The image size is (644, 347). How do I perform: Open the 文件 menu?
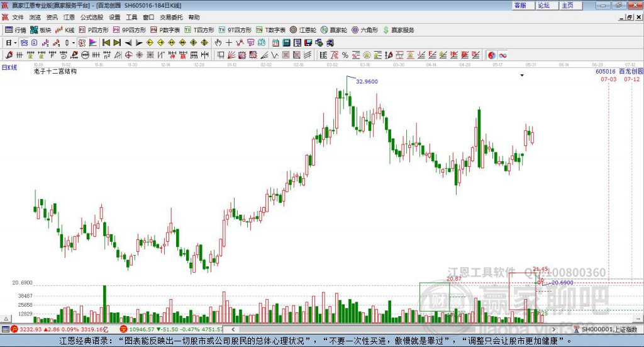click(x=18, y=17)
